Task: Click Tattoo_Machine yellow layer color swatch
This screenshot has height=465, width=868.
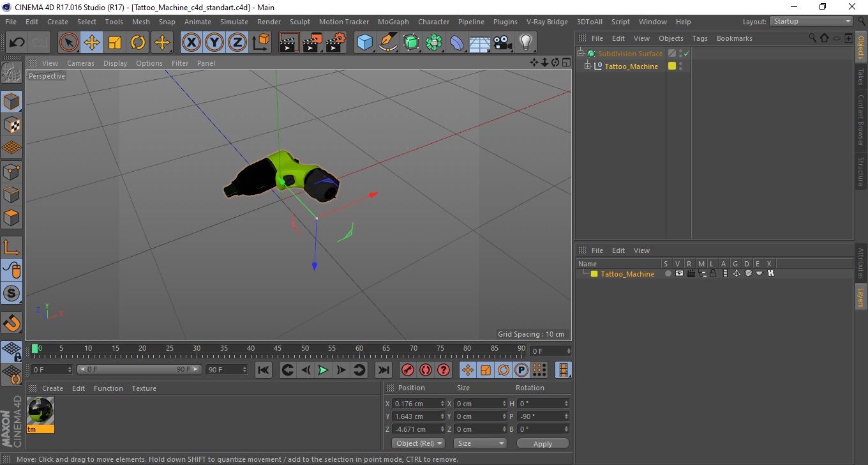Action: pyautogui.click(x=672, y=66)
